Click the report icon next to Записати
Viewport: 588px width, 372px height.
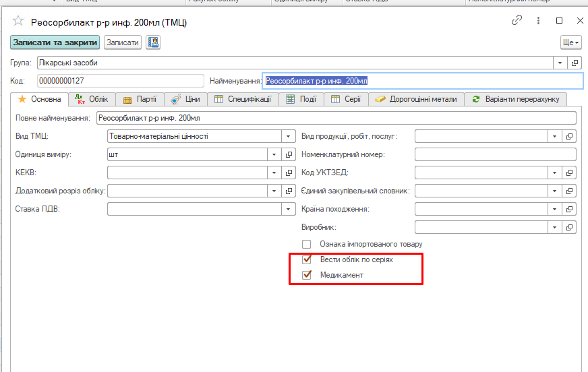tap(153, 42)
